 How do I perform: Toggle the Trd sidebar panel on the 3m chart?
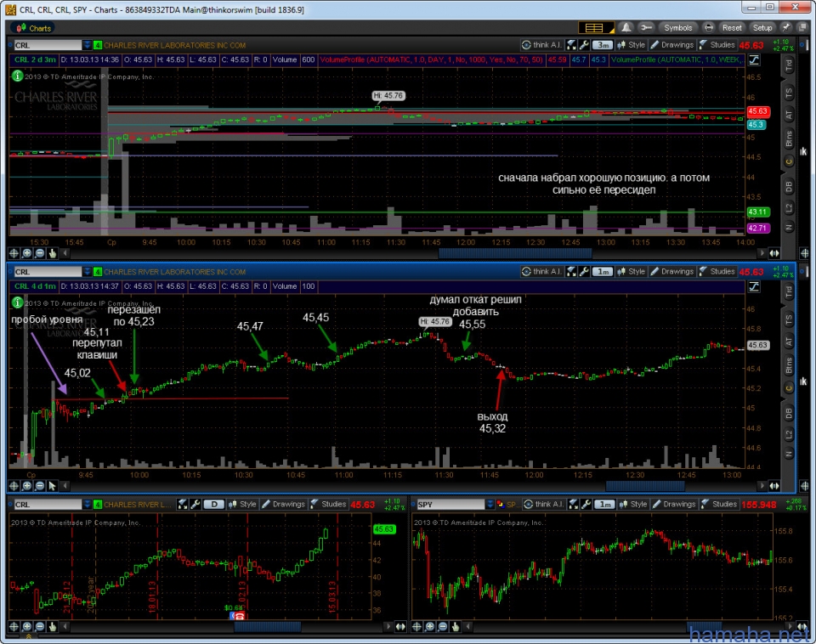pyautogui.click(x=789, y=65)
